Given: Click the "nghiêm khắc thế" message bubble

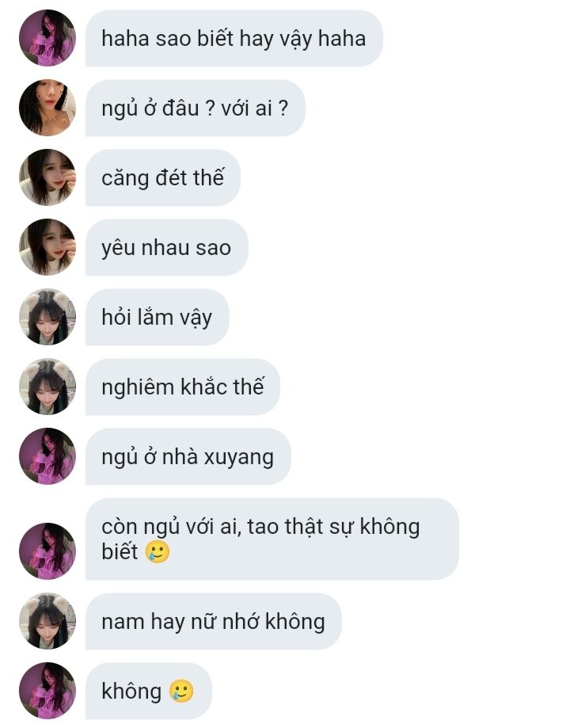Looking at the screenshot, I should coord(183,387).
